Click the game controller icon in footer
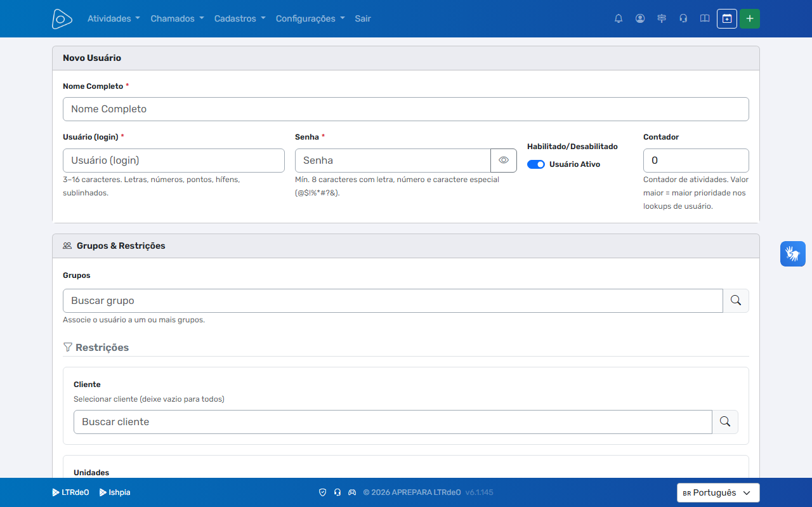This screenshot has height=507, width=812. [x=352, y=492]
